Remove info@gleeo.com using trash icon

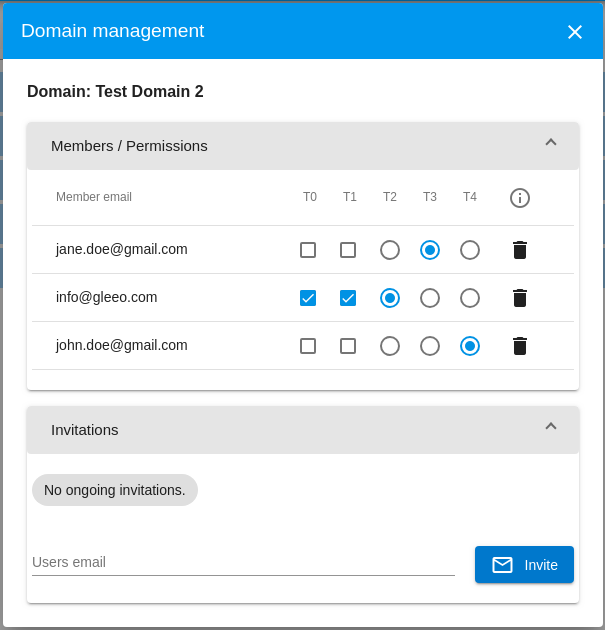(520, 298)
